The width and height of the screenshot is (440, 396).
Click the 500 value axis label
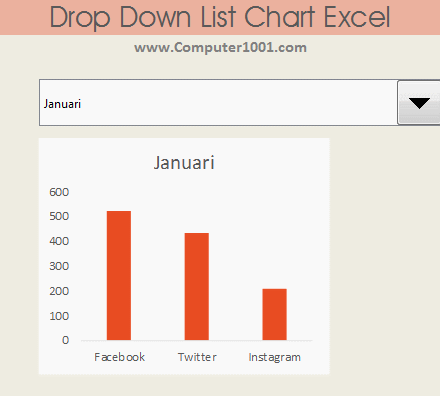click(x=59, y=216)
